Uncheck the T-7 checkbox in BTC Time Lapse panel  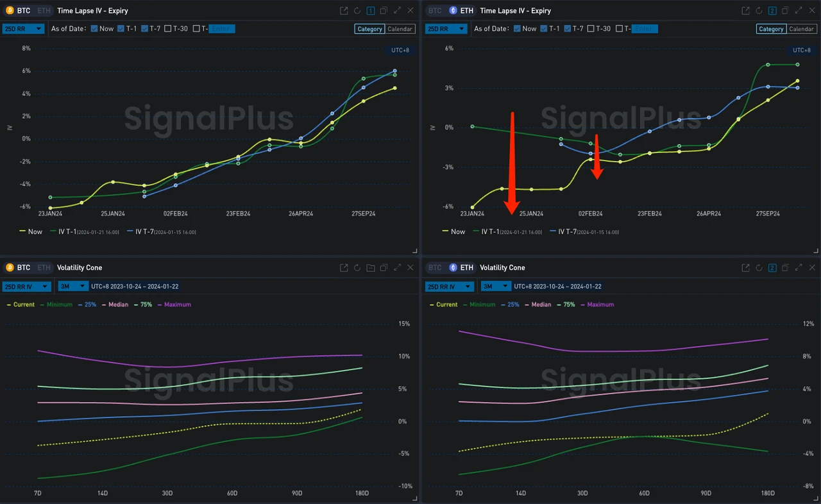146,28
